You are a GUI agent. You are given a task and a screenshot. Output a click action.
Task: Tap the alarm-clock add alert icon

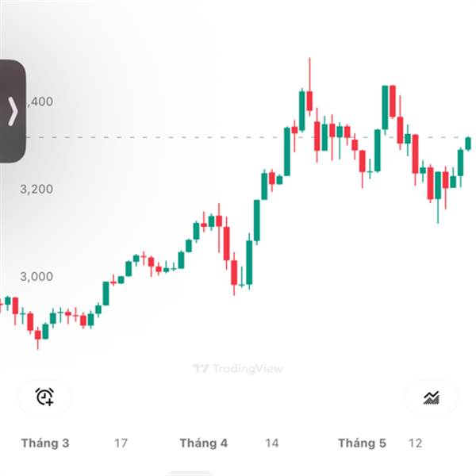click(x=44, y=397)
